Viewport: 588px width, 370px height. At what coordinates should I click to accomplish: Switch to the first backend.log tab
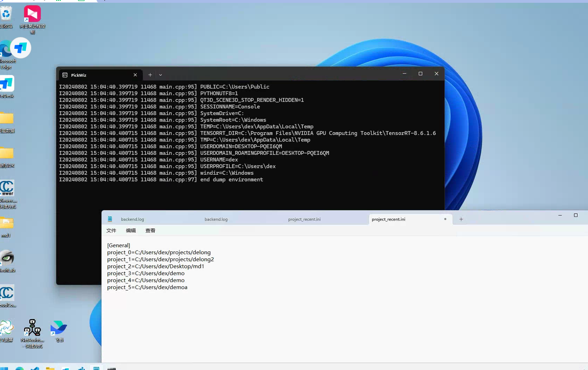coord(132,219)
